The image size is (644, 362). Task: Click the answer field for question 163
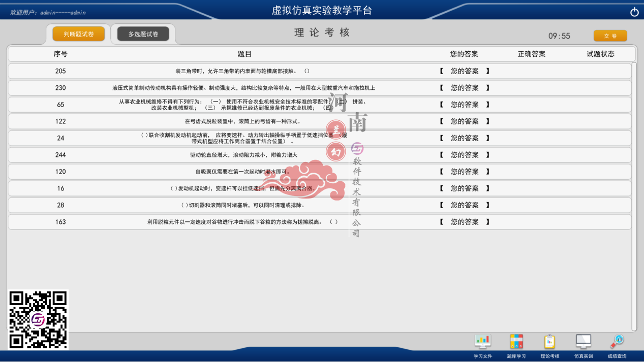(x=465, y=222)
